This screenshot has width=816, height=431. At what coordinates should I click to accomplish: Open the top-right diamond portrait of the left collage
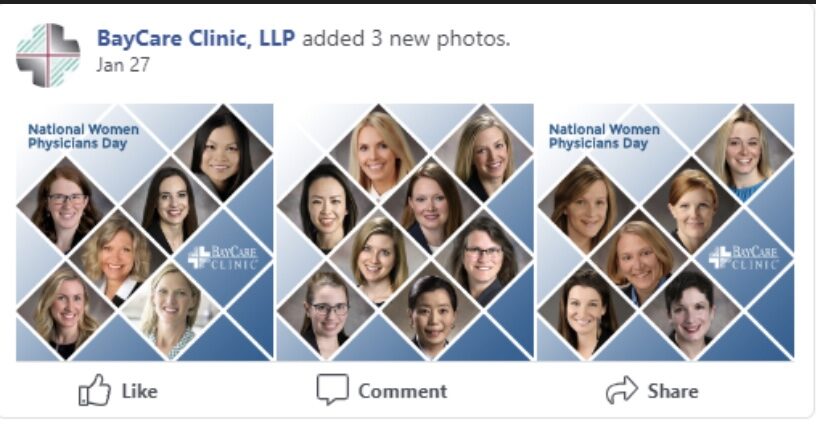pyautogui.click(x=222, y=153)
